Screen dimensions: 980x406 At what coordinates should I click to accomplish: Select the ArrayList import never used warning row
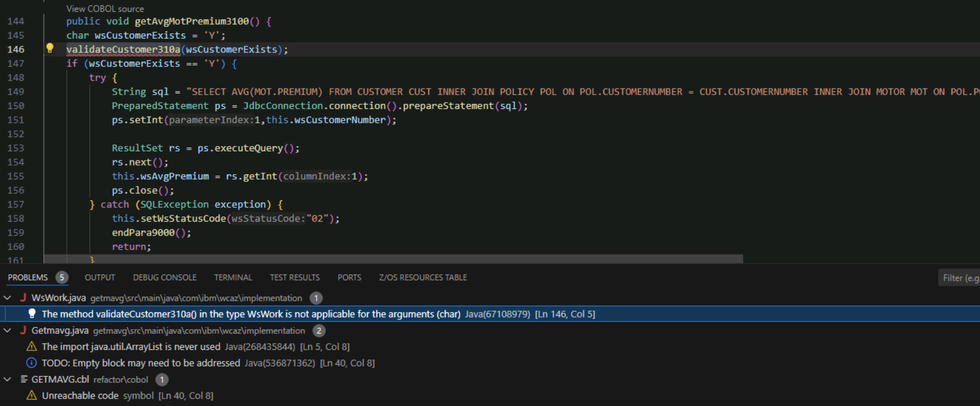click(490, 346)
